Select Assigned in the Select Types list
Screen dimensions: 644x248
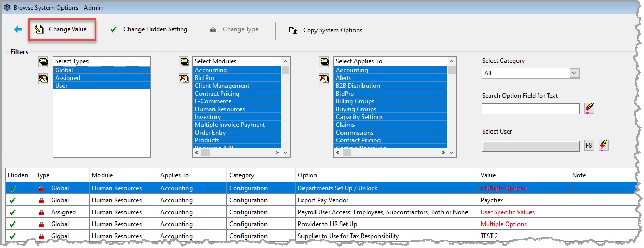coord(102,78)
